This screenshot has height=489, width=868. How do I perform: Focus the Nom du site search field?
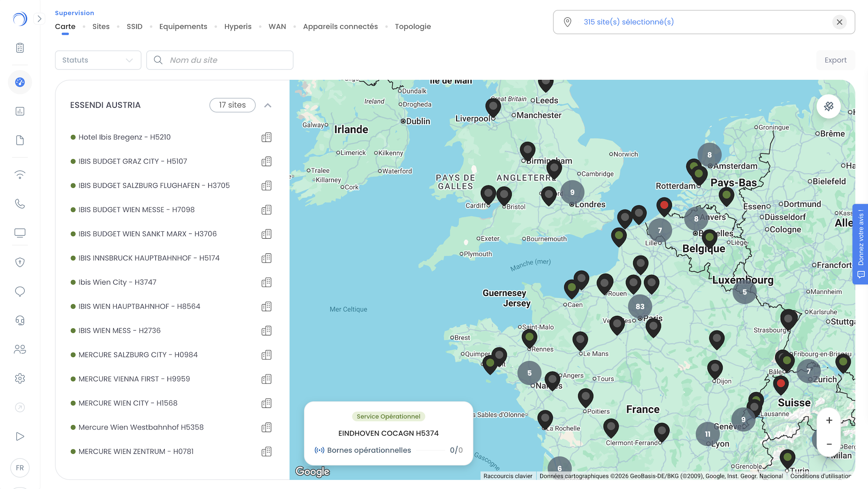pyautogui.click(x=220, y=60)
